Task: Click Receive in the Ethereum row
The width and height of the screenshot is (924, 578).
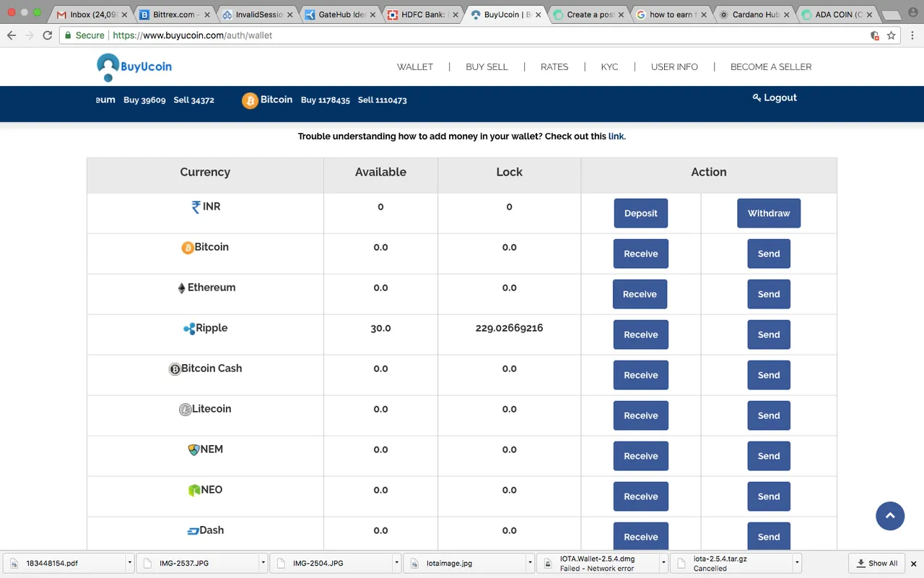Action: coord(640,294)
